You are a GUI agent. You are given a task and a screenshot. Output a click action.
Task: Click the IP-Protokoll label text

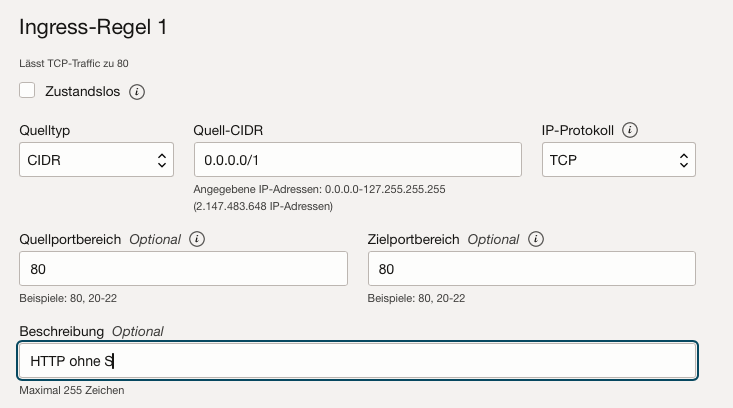(x=577, y=130)
